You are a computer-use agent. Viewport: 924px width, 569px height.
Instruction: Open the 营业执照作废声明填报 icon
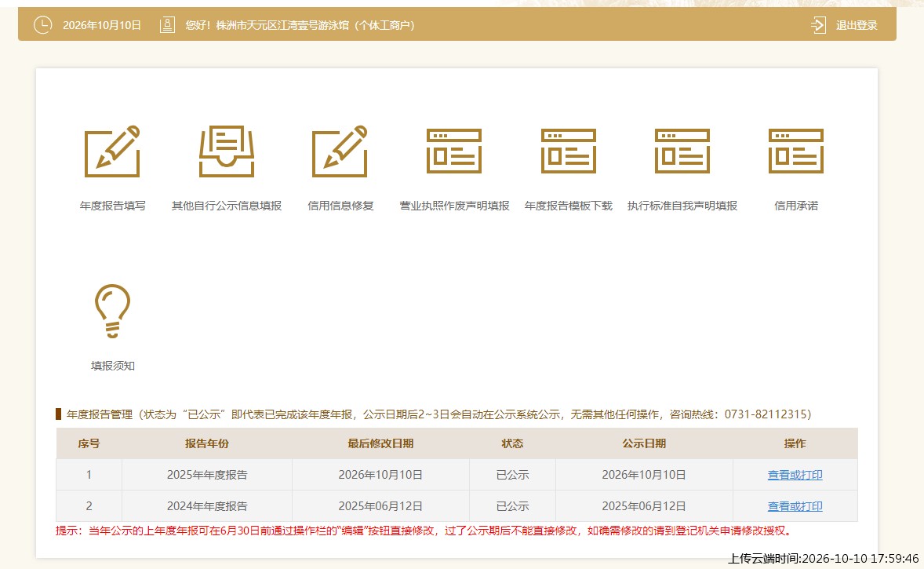pyautogui.click(x=454, y=151)
